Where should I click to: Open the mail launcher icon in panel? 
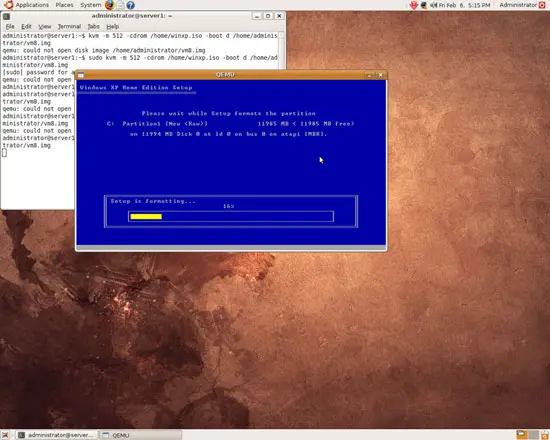[x=120, y=5]
